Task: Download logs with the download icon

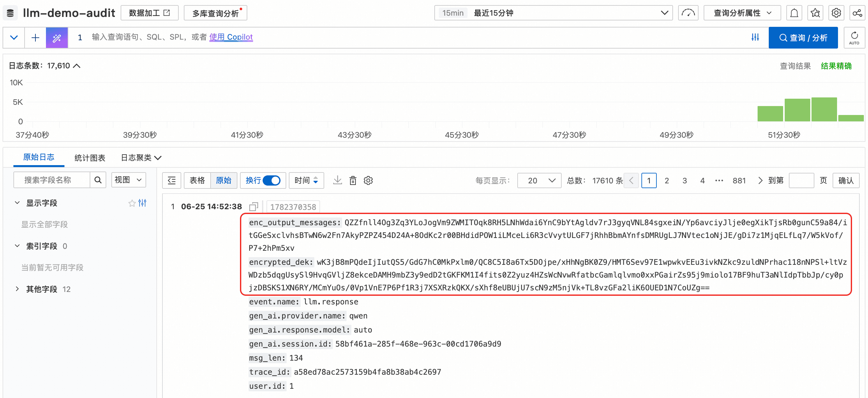Action: [337, 180]
